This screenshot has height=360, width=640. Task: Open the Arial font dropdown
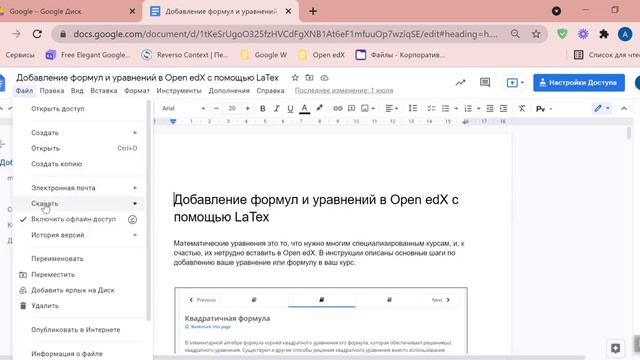click(183, 109)
